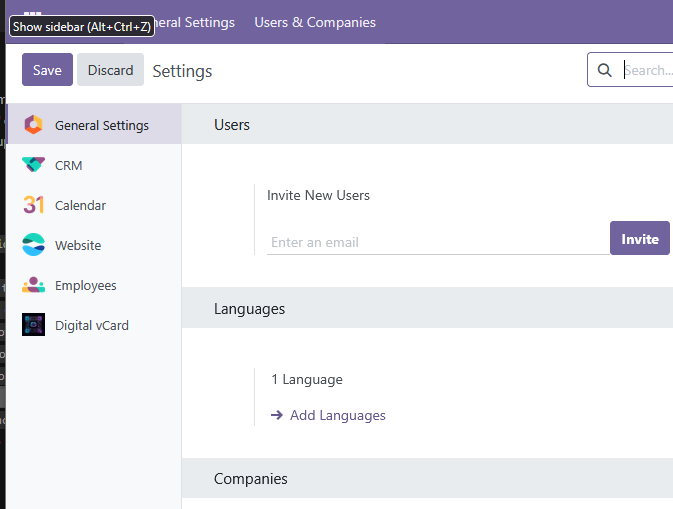The width and height of the screenshot is (673, 509).
Task: Click the Employees app icon
Action: (x=33, y=285)
